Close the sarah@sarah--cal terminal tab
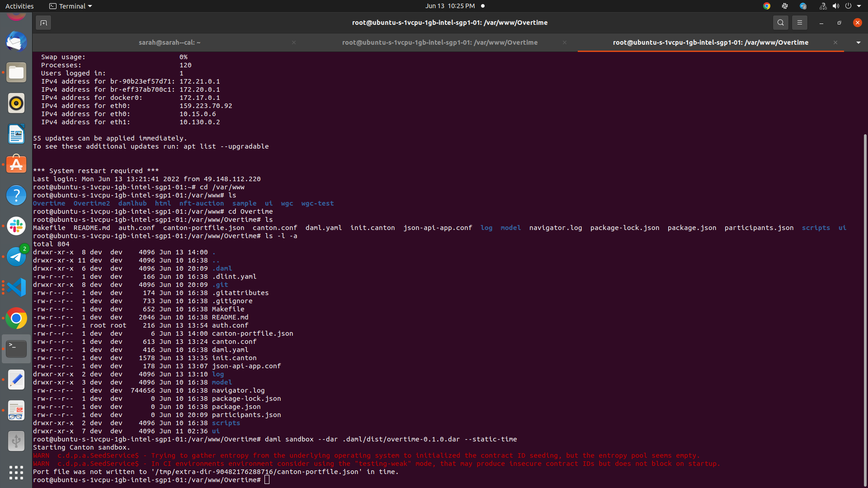 (294, 42)
